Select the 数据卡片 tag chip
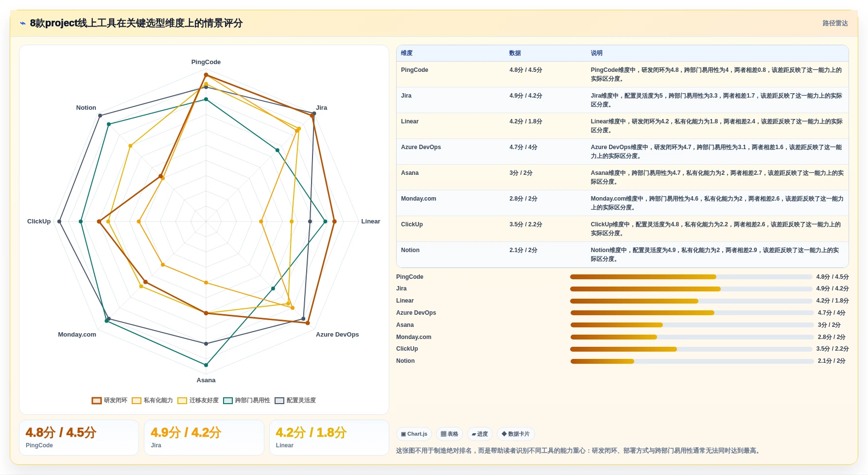This screenshot has height=475, width=868. click(x=516, y=434)
